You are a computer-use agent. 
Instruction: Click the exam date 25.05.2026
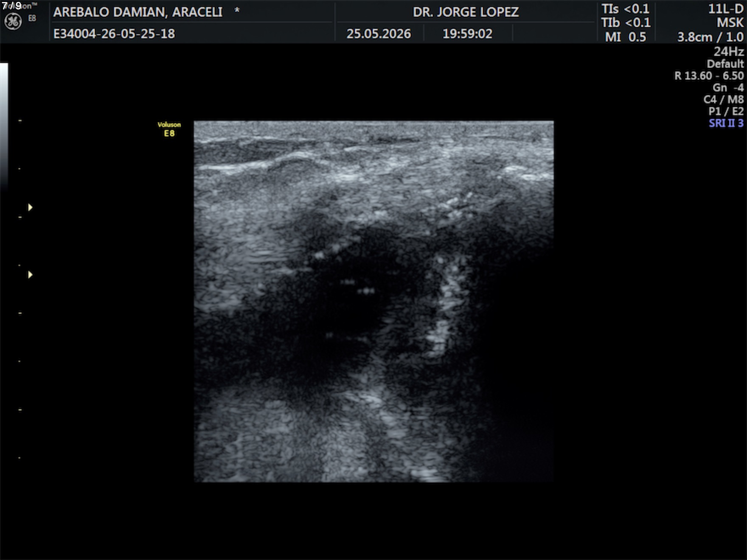379,34
